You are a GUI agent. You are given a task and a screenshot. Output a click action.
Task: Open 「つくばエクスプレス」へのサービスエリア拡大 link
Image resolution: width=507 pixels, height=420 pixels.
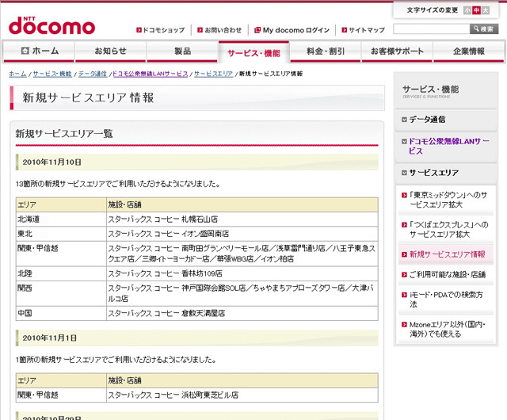coord(449,229)
